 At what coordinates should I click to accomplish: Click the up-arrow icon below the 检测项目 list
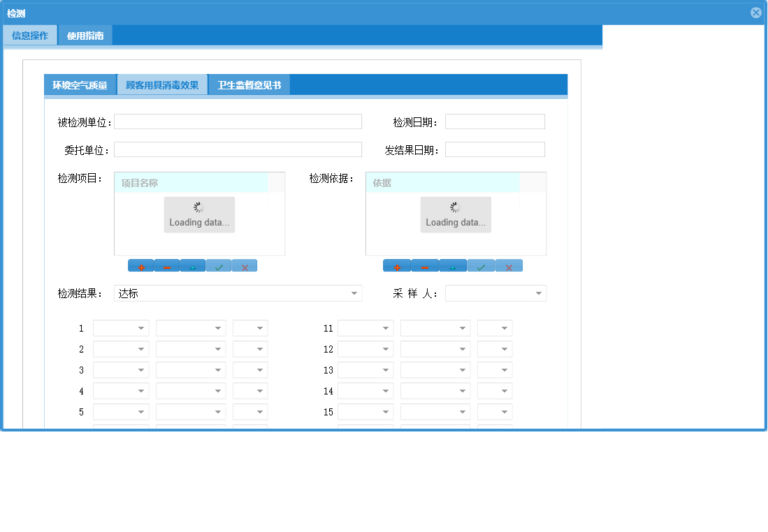pos(192,265)
